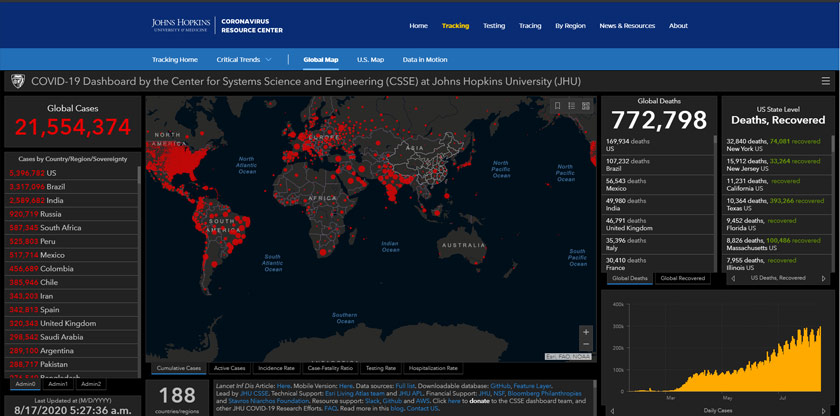Click the Texas US deaths row
Viewport: 840px width, 416px height.
[776, 205]
